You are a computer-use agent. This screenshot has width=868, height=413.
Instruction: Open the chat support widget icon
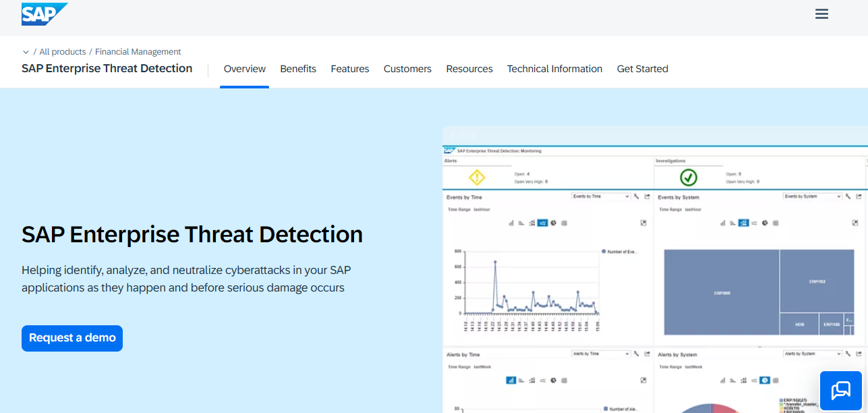[x=841, y=390]
